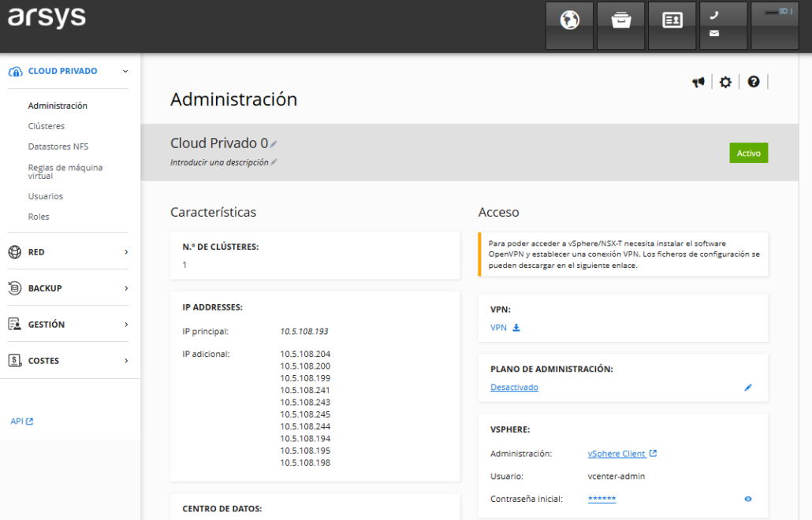Click the Desactivado link
Viewport: 812px width, 520px height.
click(514, 387)
